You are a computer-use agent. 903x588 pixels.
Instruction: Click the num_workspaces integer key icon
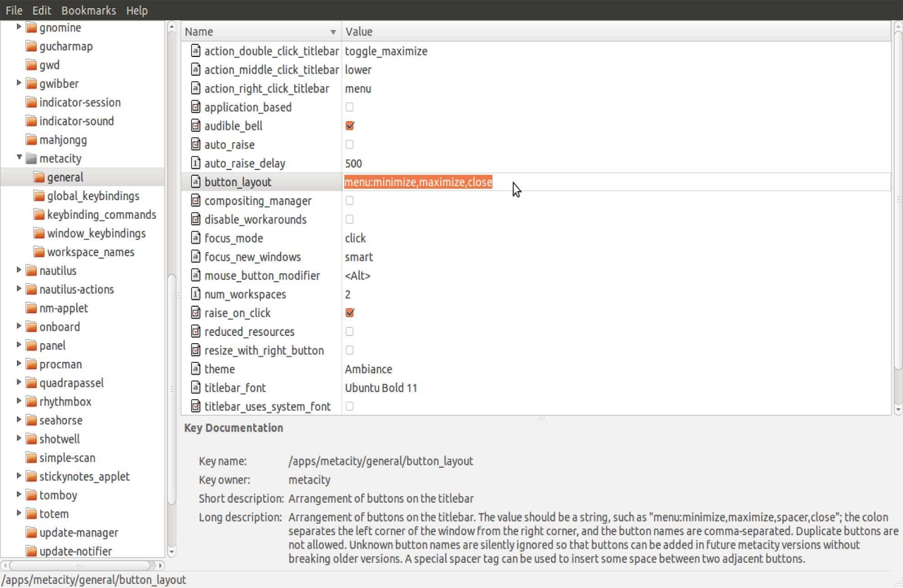pos(195,294)
